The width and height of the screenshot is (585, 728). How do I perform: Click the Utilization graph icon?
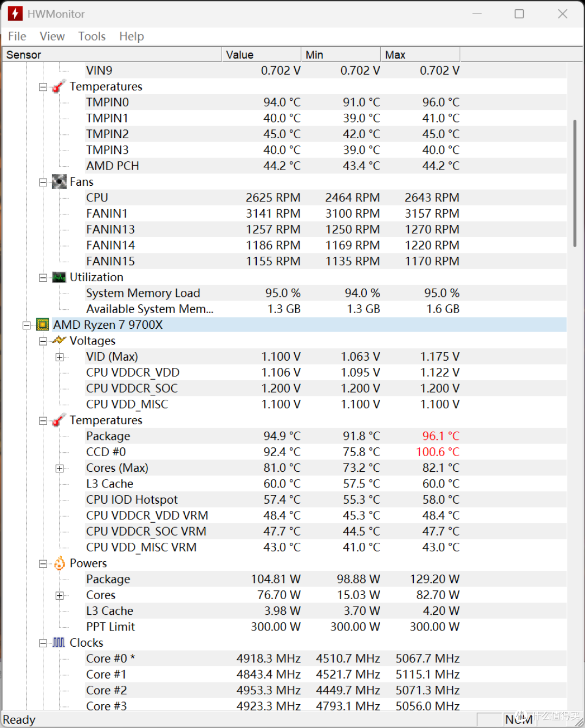pos(59,277)
